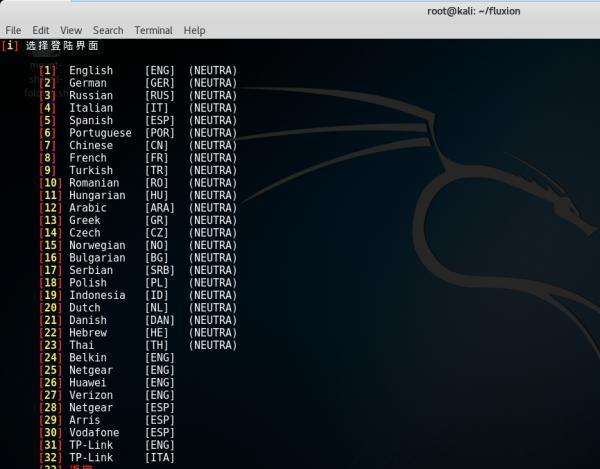The height and width of the screenshot is (469, 600).
Task: Open the Help menu
Action: pyautogui.click(x=194, y=30)
